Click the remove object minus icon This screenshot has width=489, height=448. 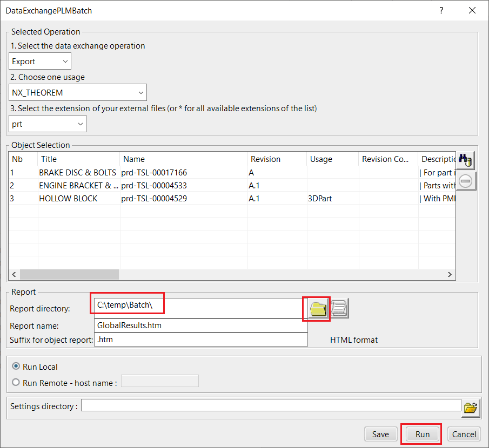[x=466, y=181]
